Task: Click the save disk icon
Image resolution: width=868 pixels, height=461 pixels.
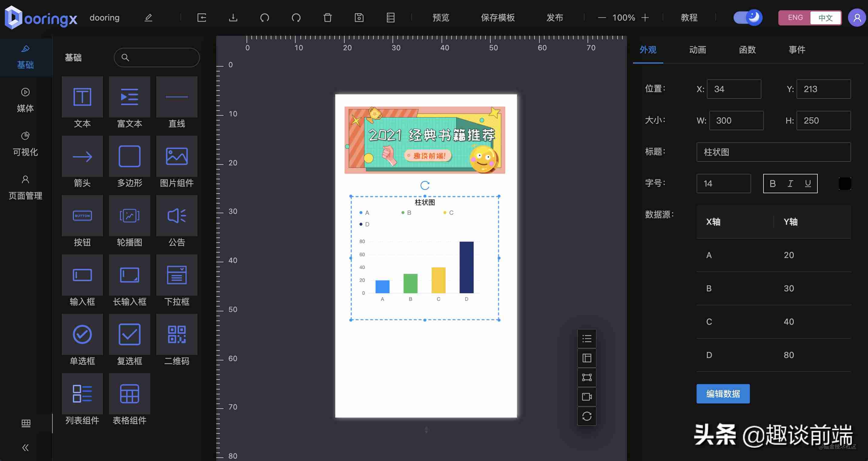Action: 359,18
